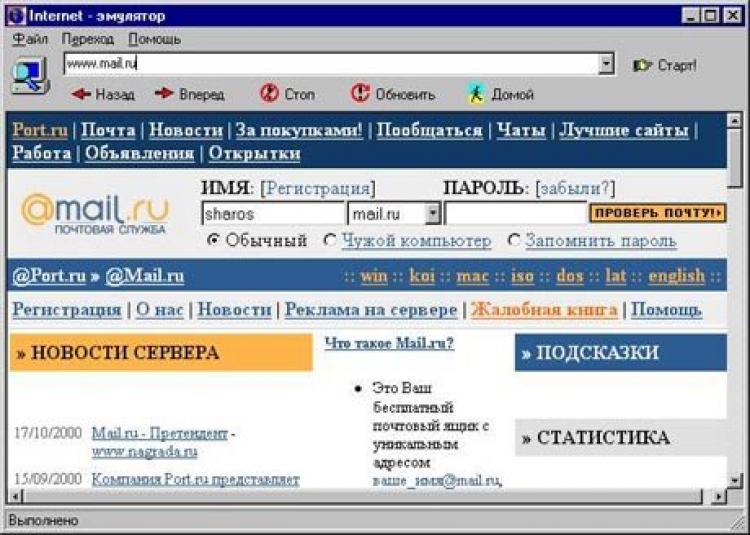
Task: Go Home via the Домой running-man icon
Action: tap(476, 94)
